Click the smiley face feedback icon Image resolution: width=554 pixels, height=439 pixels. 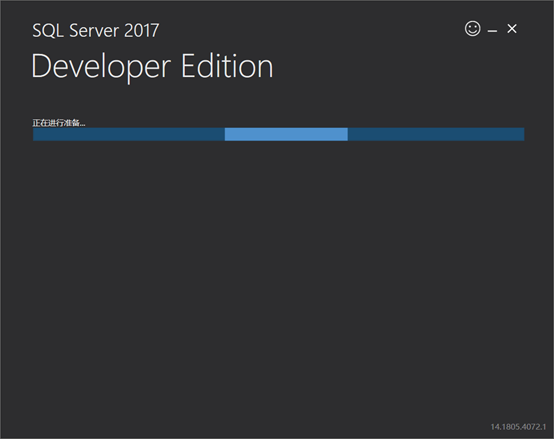coord(472,29)
